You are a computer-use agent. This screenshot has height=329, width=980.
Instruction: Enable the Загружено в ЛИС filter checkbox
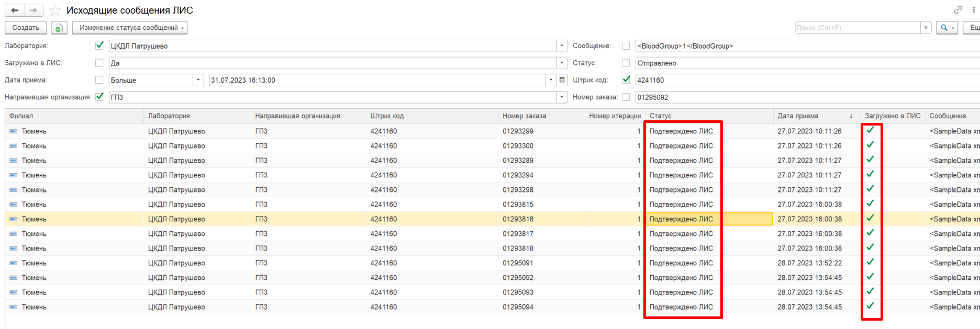point(99,63)
